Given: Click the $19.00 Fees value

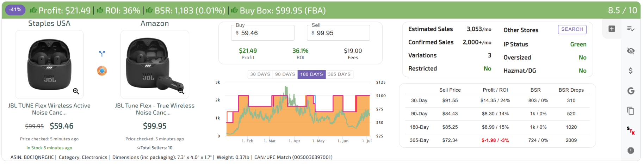Looking at the screenshot, I should click(353, 51).
